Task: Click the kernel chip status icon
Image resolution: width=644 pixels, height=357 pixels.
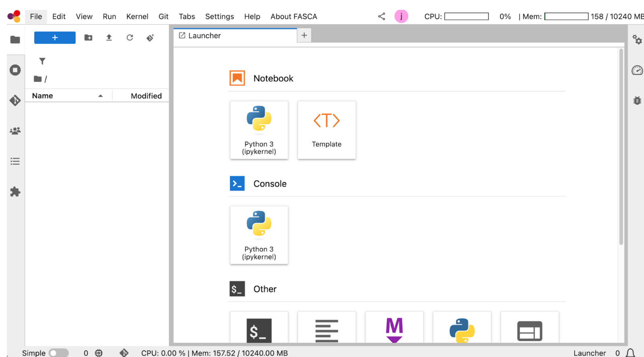Action: 99,353
